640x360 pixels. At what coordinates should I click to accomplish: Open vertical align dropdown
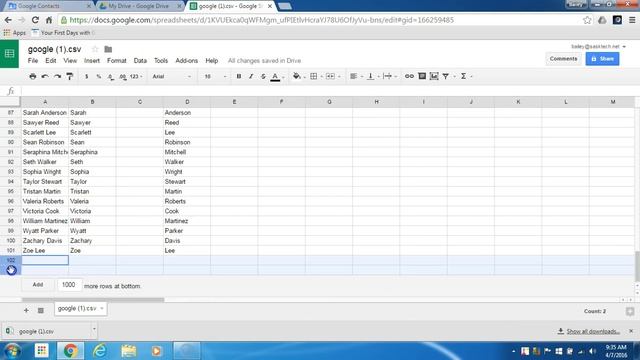click(373, 76)
